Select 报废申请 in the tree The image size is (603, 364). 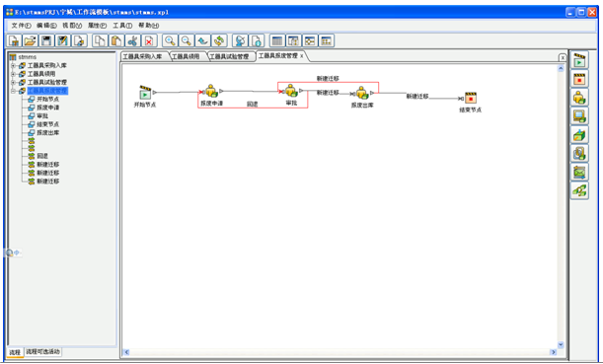pyautogui.click(x=47, y=108)
